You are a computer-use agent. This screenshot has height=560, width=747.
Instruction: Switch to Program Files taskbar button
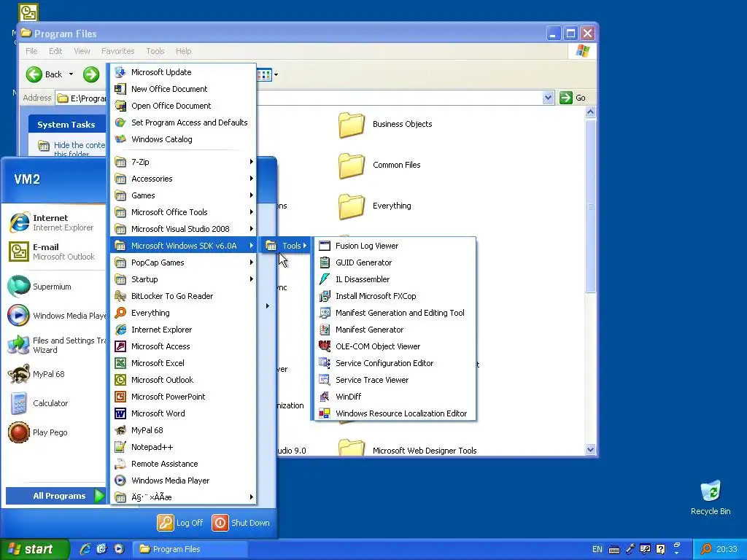pos(190,549)
